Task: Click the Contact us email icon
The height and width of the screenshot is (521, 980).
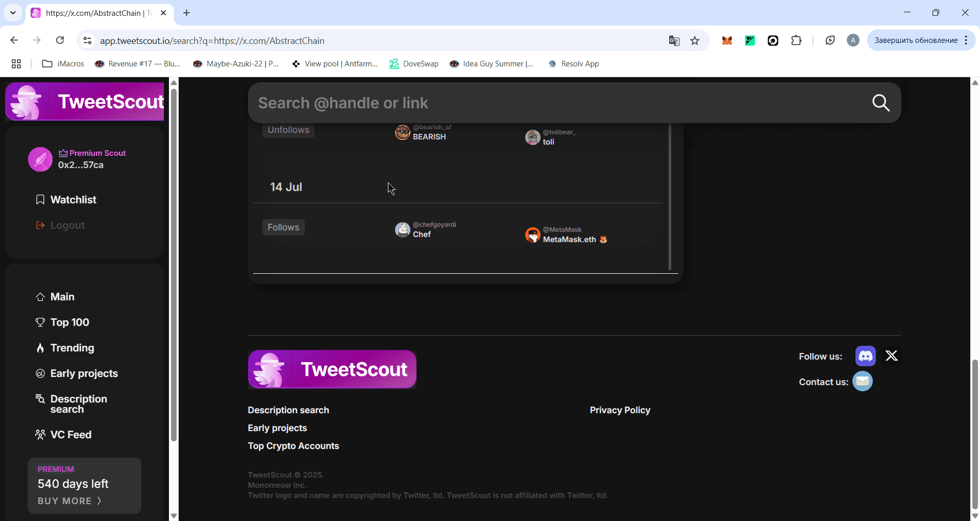Action: [863, 381]
